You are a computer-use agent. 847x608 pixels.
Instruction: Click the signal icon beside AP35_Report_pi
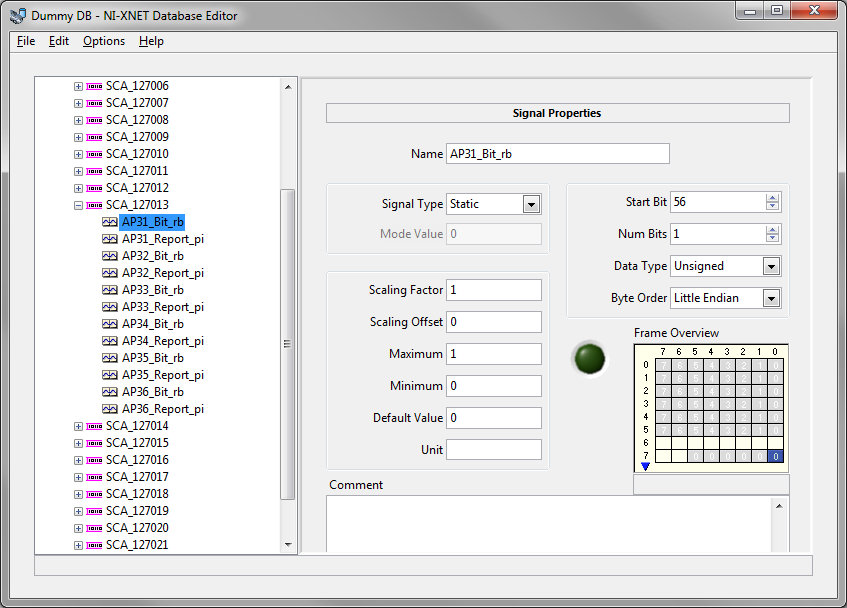pos(110,375)
